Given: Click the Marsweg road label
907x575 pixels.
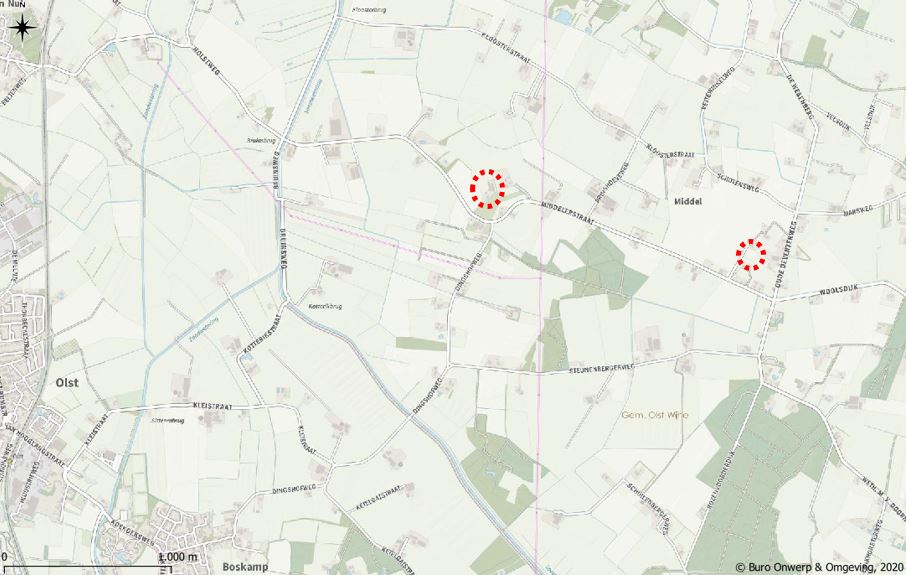Looking at the screenshot, I should coord(857,213).
